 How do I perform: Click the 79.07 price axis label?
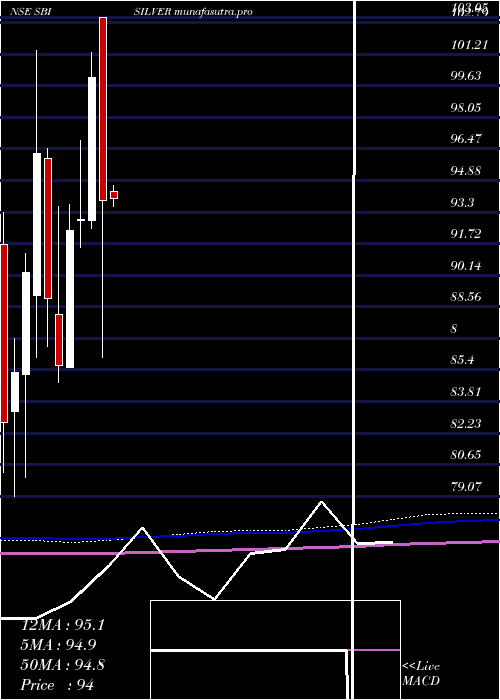(x=466, y=486)
